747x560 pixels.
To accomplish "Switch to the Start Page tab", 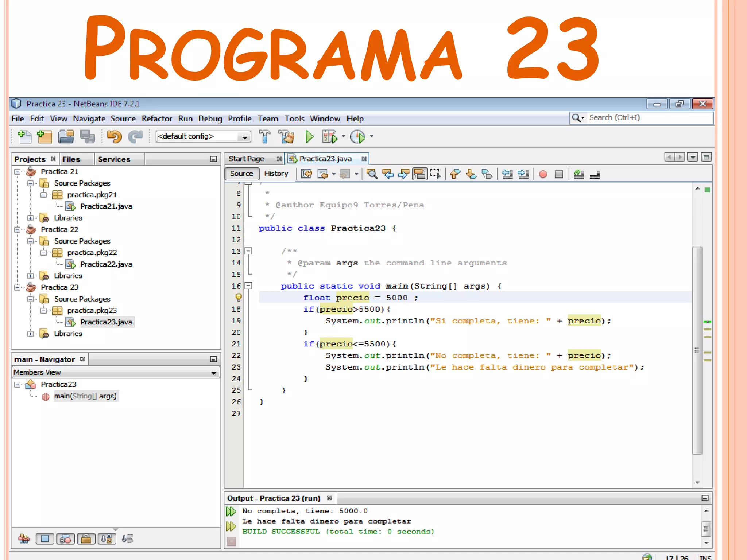I will point(246,159).
